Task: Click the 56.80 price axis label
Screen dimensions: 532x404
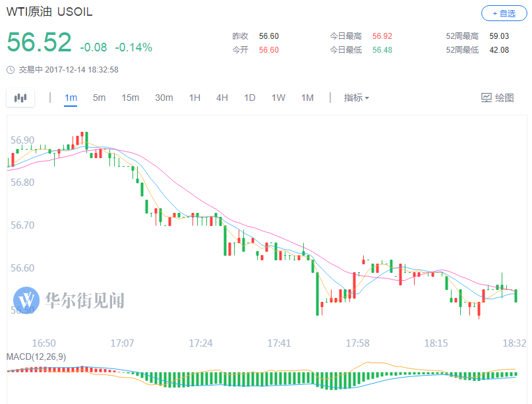Action: [22, 183]
